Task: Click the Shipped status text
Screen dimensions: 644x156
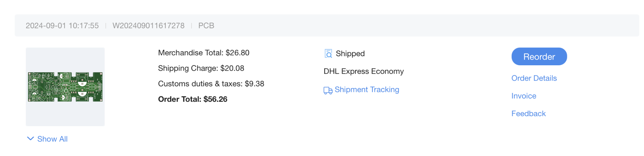Action: pos(350,54)
